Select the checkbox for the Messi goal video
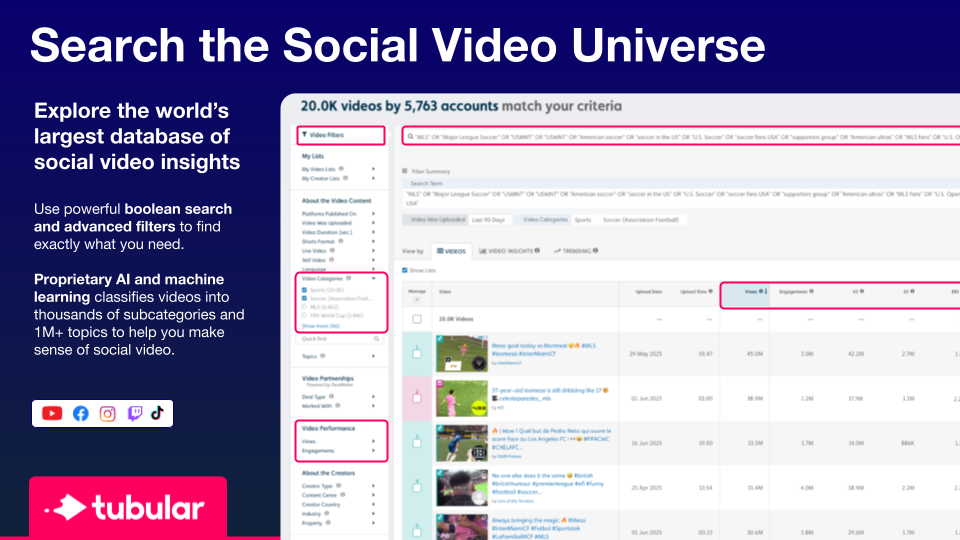Viewport: 960px width, 540px height. (417, 354)
